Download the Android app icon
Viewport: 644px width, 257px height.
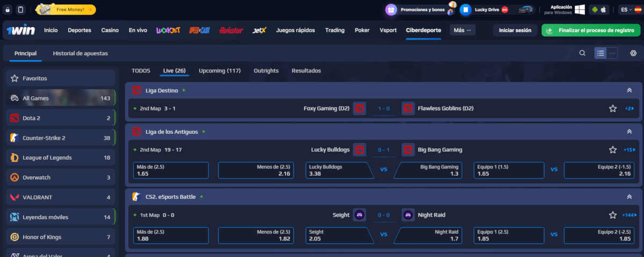(595, 10)
